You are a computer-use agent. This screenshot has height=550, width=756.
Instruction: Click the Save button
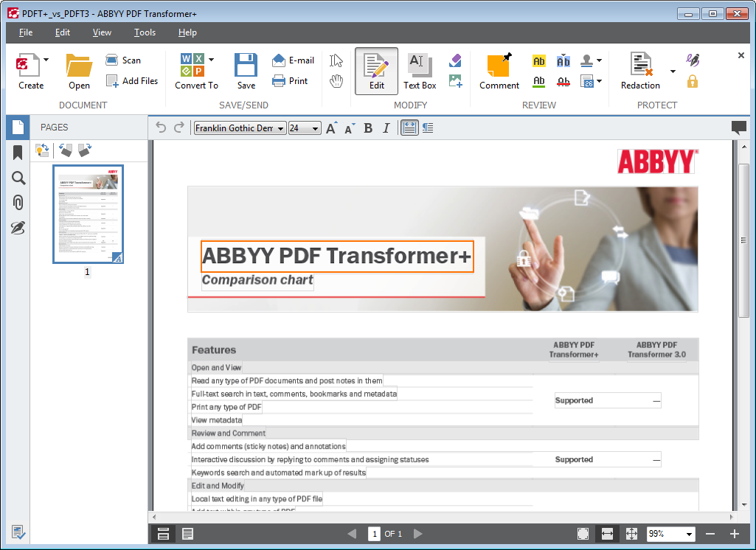246,72
